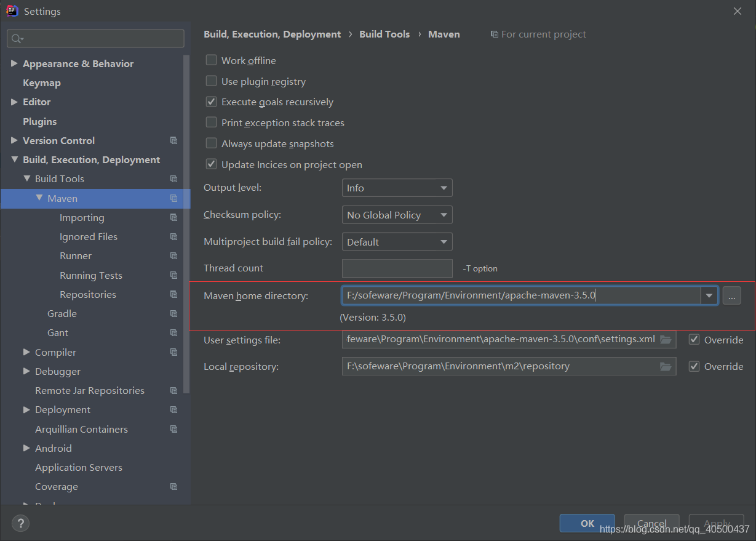Click the User settings file path field
The width and height of the screenshot is (756, 541).
point(509,339)
